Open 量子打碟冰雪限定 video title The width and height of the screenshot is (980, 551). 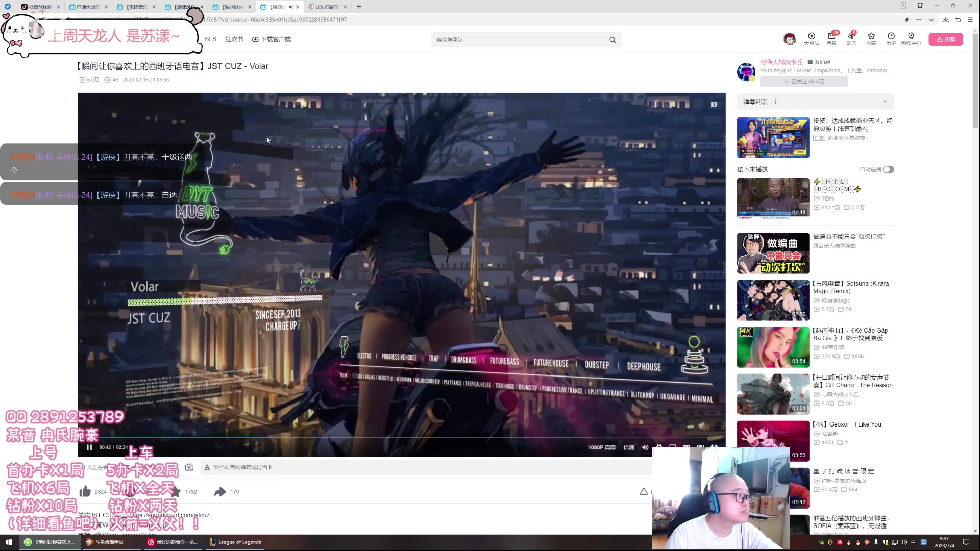(844, 471)
